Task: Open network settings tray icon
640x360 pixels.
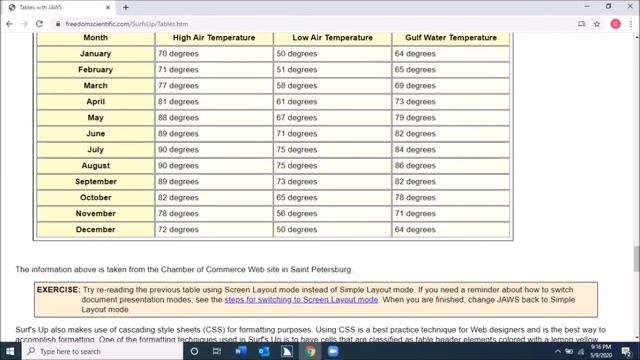Action: point(581,351)
